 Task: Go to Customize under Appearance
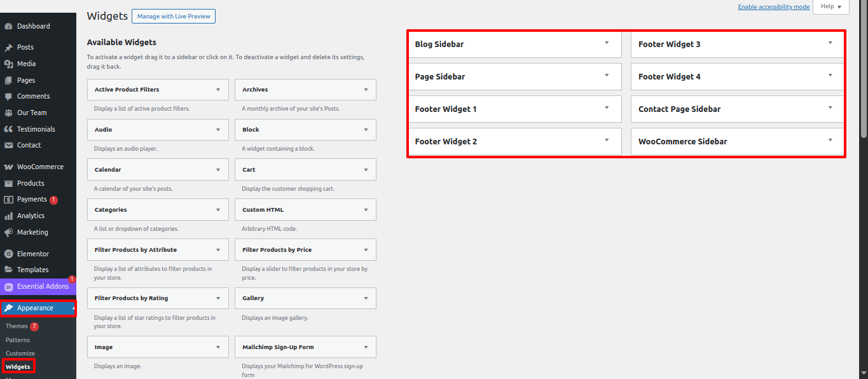[x=20, y=354]
